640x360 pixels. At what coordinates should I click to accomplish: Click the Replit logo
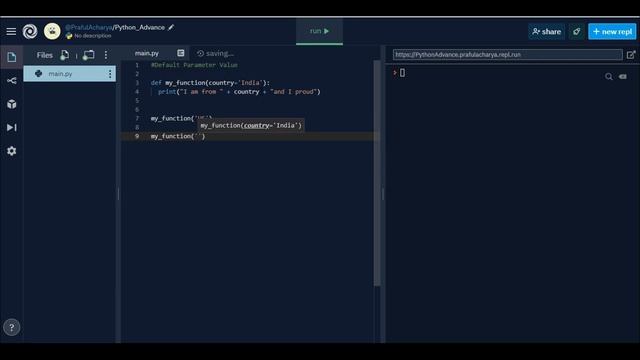pos(30,31)
